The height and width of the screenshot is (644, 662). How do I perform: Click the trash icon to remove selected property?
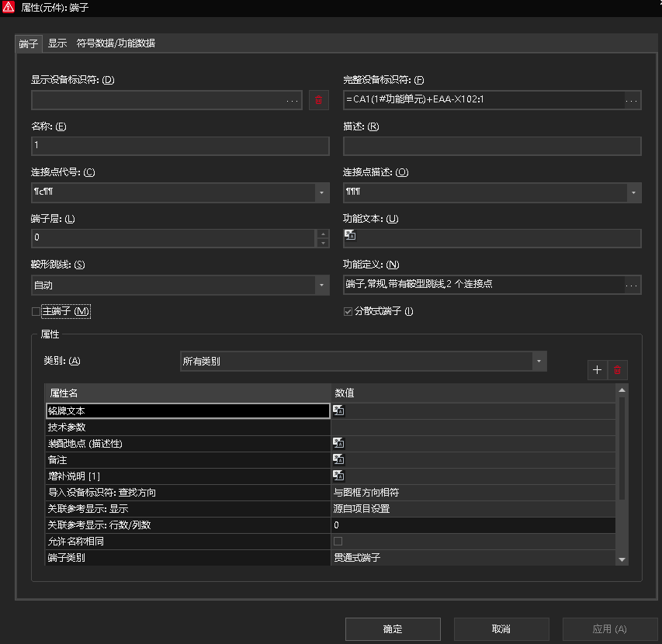click(x=619, y=370)
